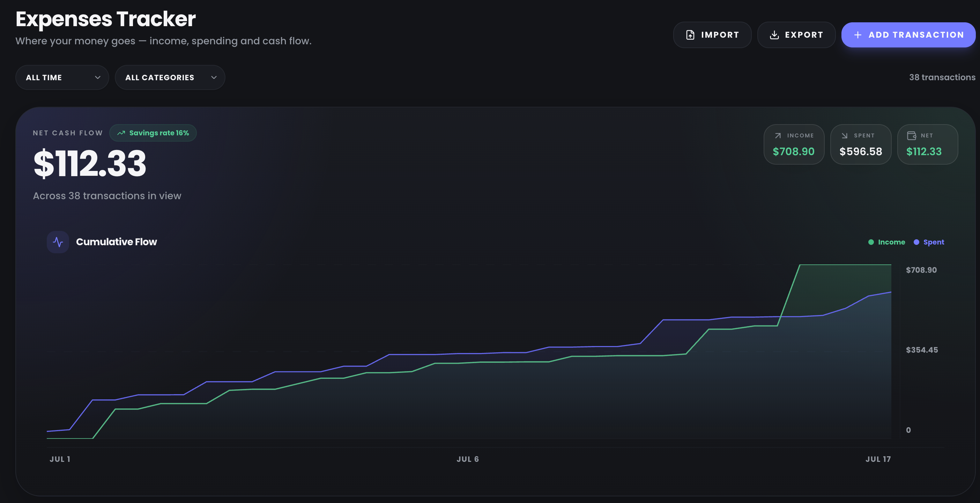The height and width of the screenshot is (503, 980).
Task: Click the Export button
Action: pyautogui.click(x=796, y=35)
